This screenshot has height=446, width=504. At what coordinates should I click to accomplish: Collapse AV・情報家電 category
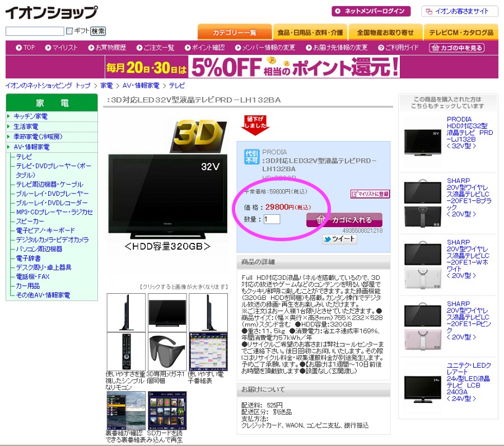pos(31,147)
